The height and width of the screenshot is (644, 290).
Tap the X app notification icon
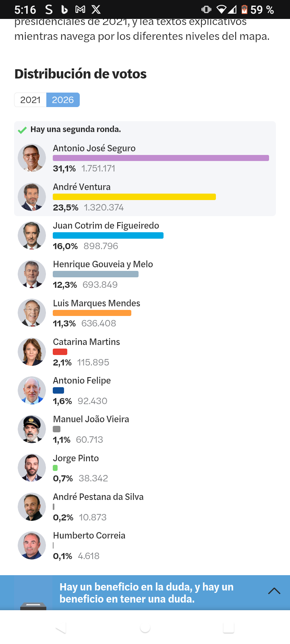pos(96,9)
